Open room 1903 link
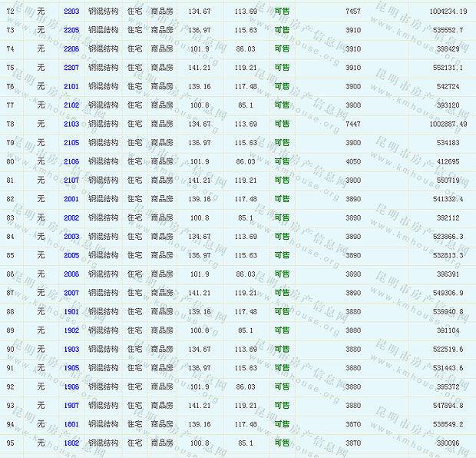 (x=71, y=350)
